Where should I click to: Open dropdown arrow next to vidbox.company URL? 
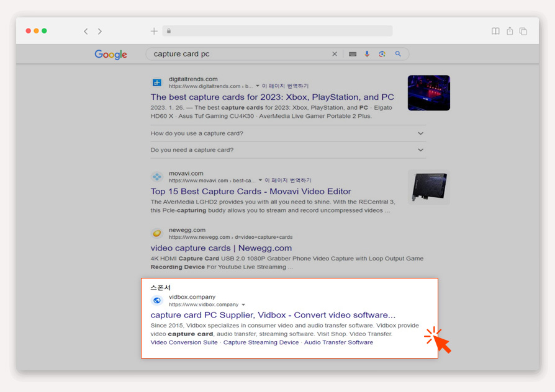(x=243, y=305)
